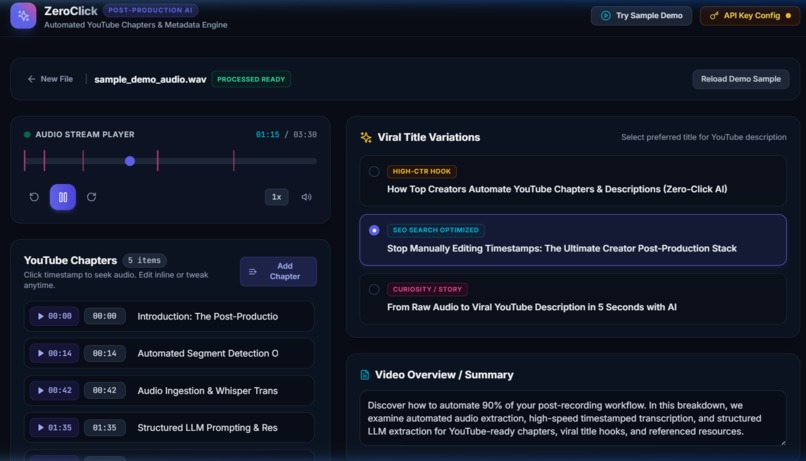Click the Video Overview summary text area
The width and height of the screenshot is (806, 461).
573,418
